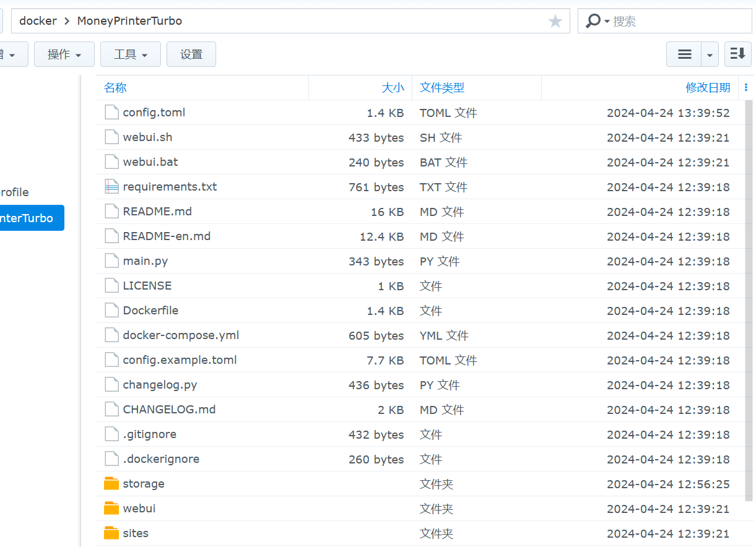This screenshot has width=756, height=547.
Task: Click the favorite star icon in path bar
Action: click(555, 22)
